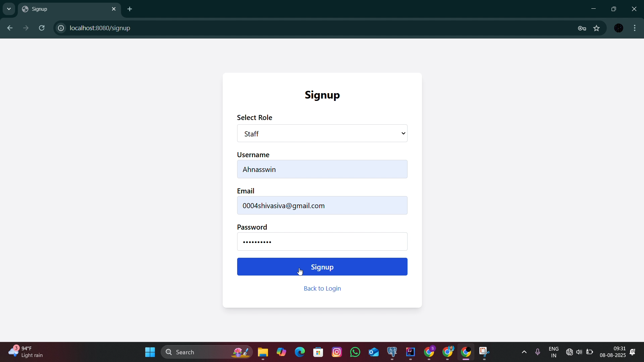View site information icon in address bar
Viewport: 644px width, 362px height.
click(x=61, y=28)
